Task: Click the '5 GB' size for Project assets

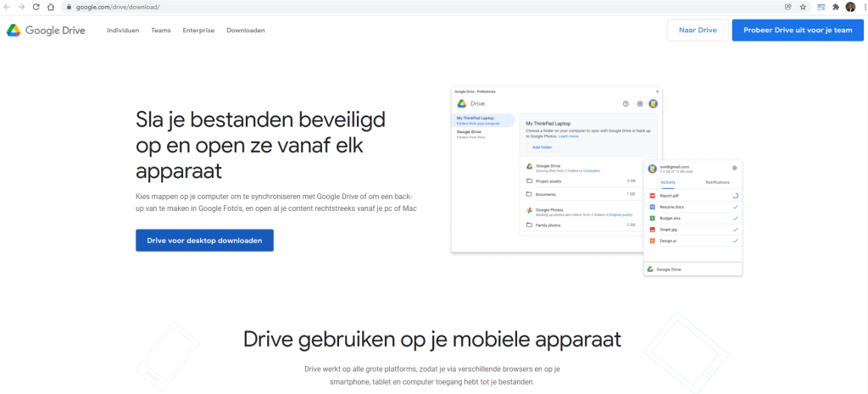Action: pos(631,181)
